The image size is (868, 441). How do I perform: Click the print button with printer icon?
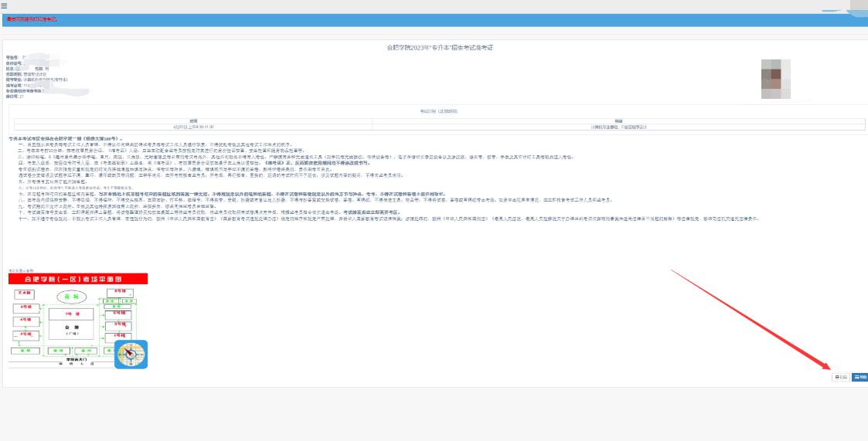840,377
